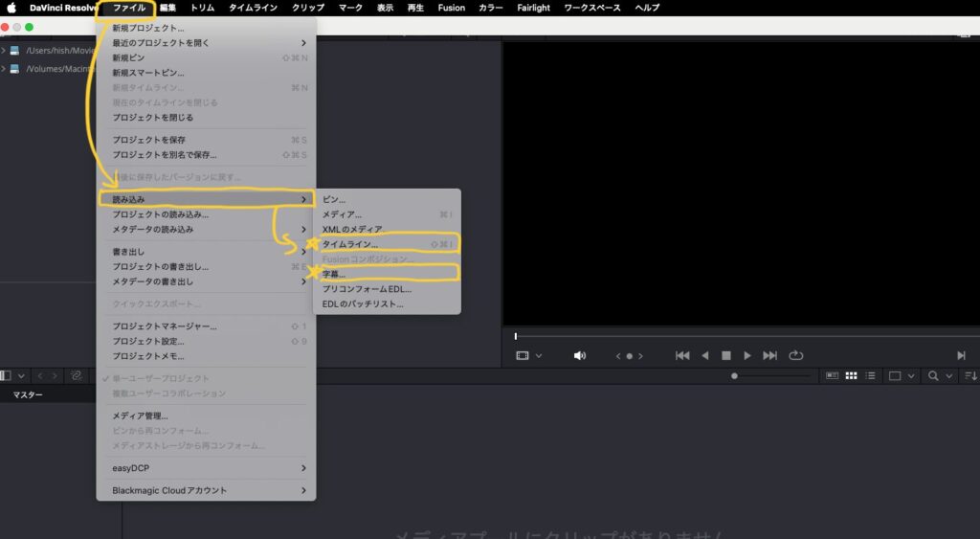
Task: Select the マスター bin
Action: tap(28, 394)
